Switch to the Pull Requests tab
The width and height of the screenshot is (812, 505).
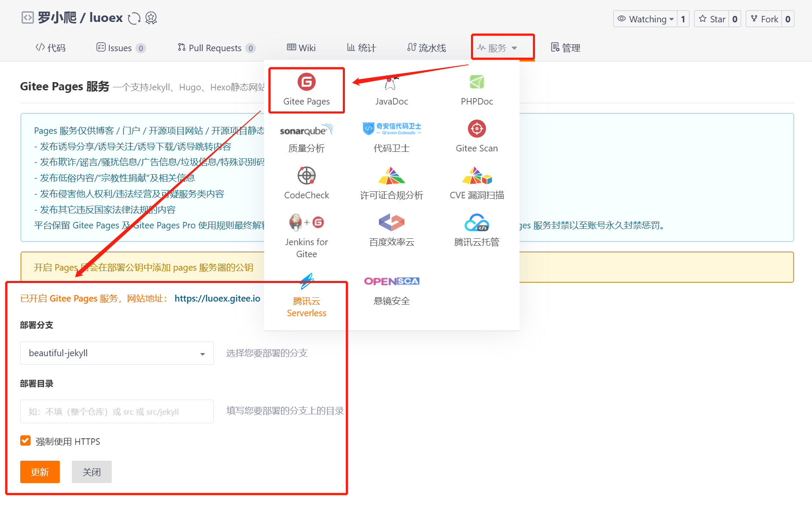point(216,48)
